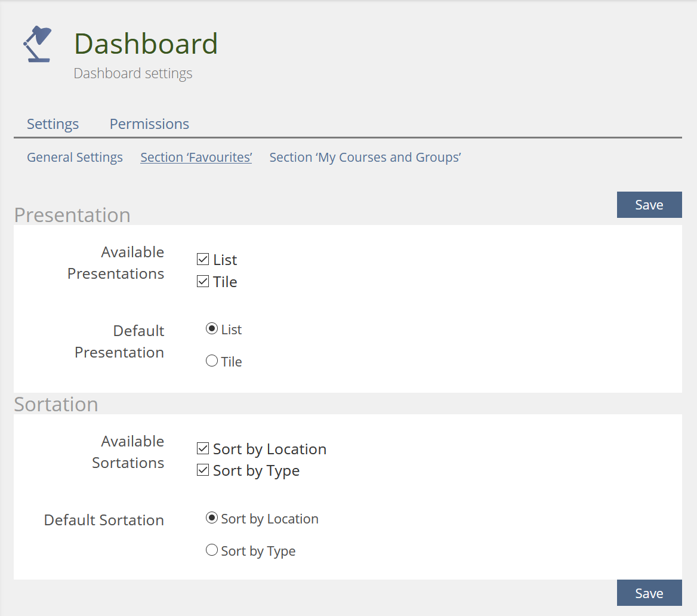Image resolution: width=697 pixels, height=616 pixels.
Task: Open the Settings tab
Action: pos(53,124)
